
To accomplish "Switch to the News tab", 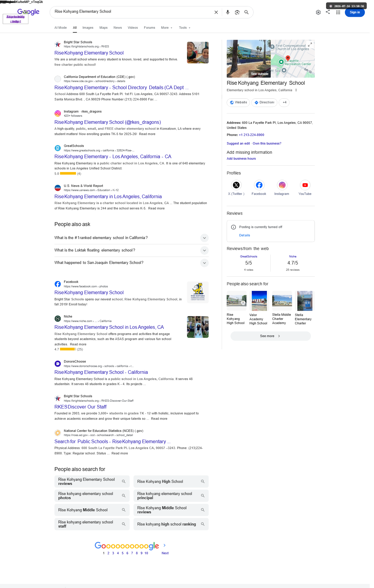I will [118, 28].
